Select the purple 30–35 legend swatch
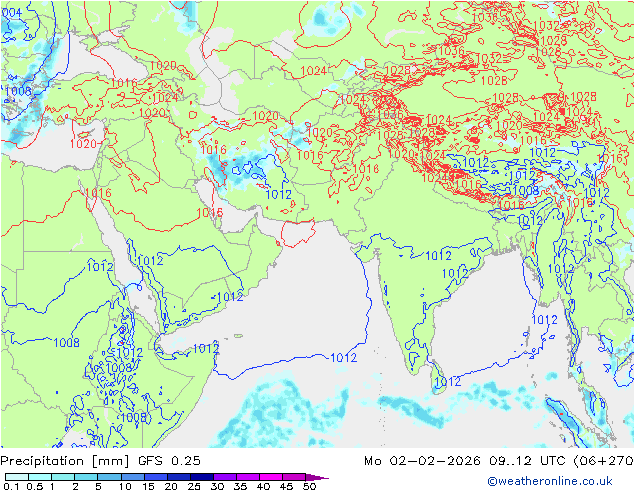This screenshot has width=634, height=490. point(225,477)
